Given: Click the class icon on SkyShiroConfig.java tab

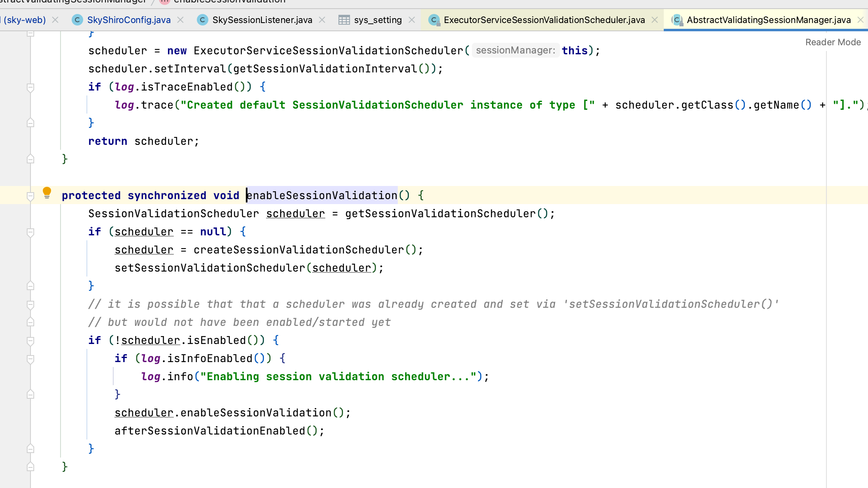Looking at the screenshot, I should tap(77, 20).
